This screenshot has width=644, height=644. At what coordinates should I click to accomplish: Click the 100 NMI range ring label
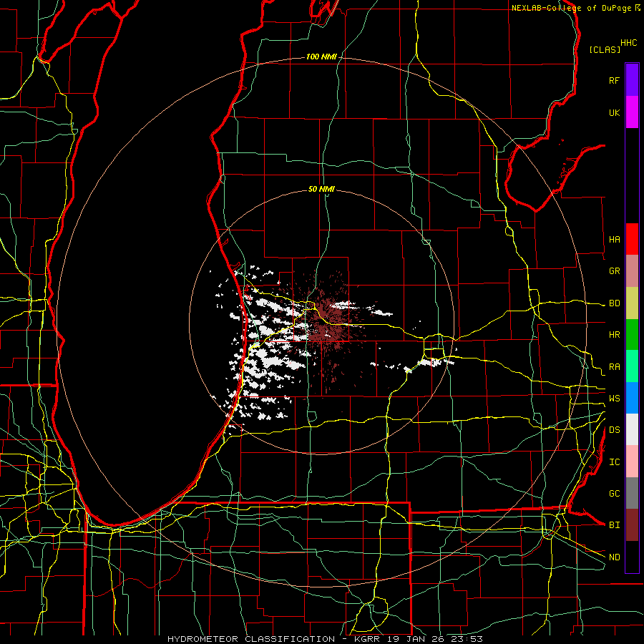click(x=321, y=57)
